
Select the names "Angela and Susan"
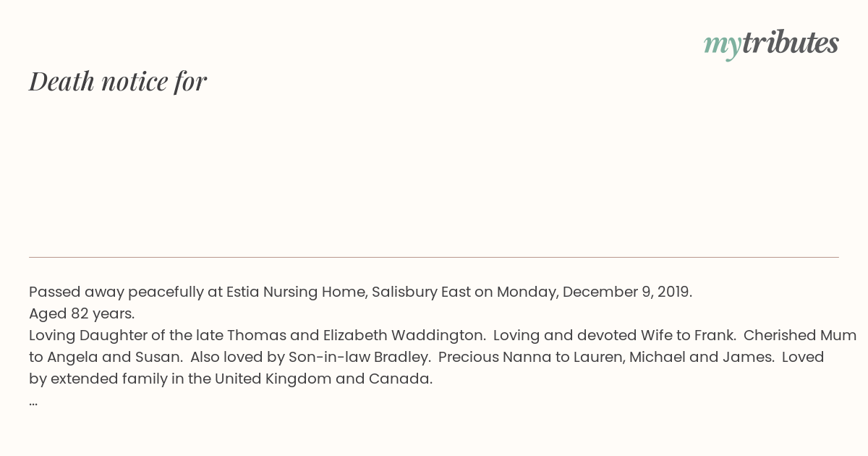pyautogui.click(x=114, y=357)
